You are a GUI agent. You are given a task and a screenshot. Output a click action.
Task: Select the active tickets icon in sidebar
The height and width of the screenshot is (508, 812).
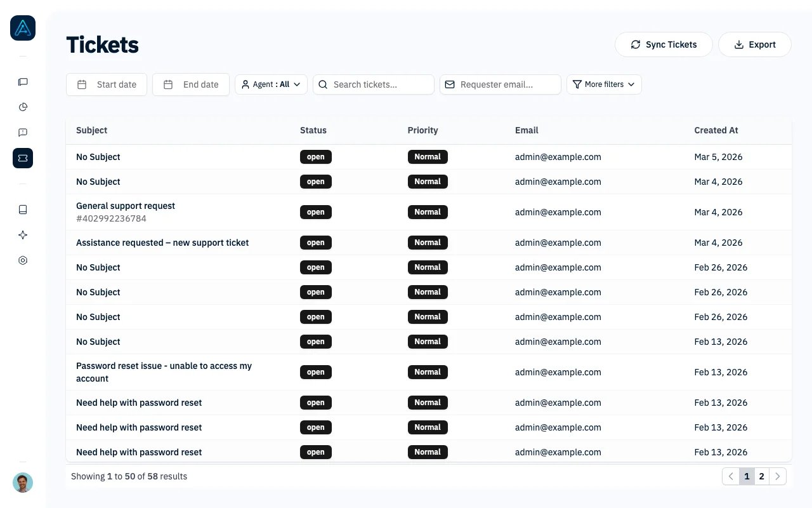click(x=23, y=158)
